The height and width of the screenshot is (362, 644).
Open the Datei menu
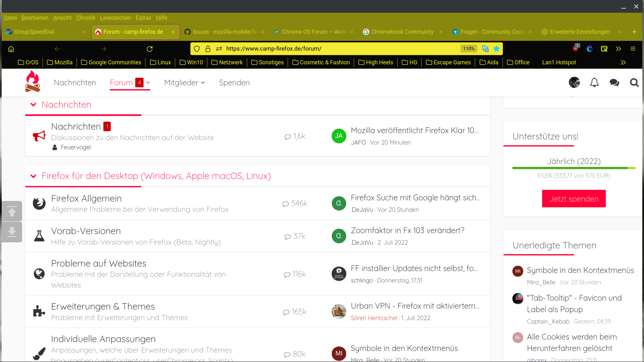[x=10, y=18]
